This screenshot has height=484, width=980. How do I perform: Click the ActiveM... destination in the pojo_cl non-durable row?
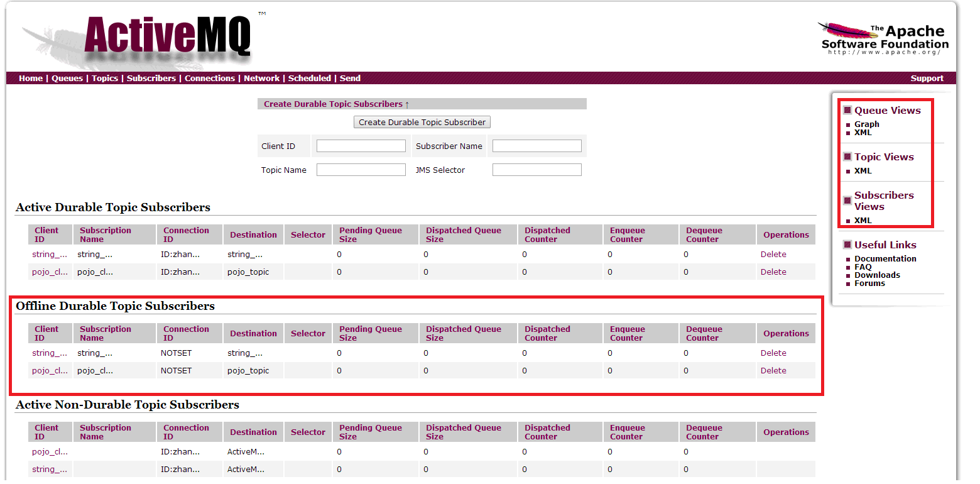point(246,452)
